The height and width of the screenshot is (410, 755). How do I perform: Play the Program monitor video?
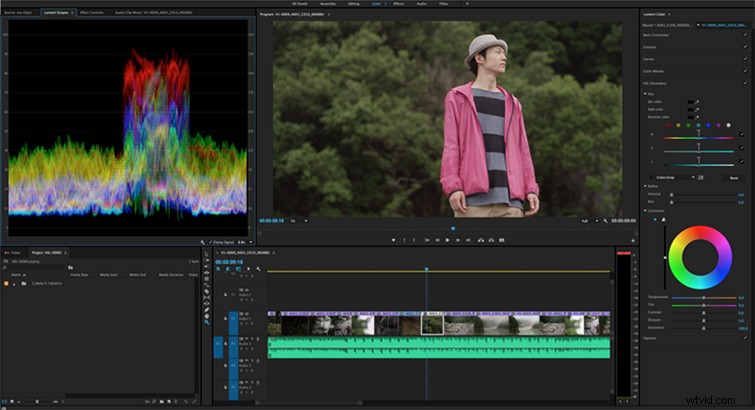point(447,240)
